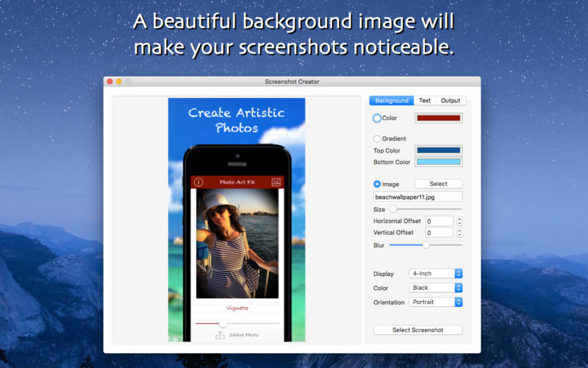Open the Display size dropdown
588x368 pixels.
click(435, 274)
